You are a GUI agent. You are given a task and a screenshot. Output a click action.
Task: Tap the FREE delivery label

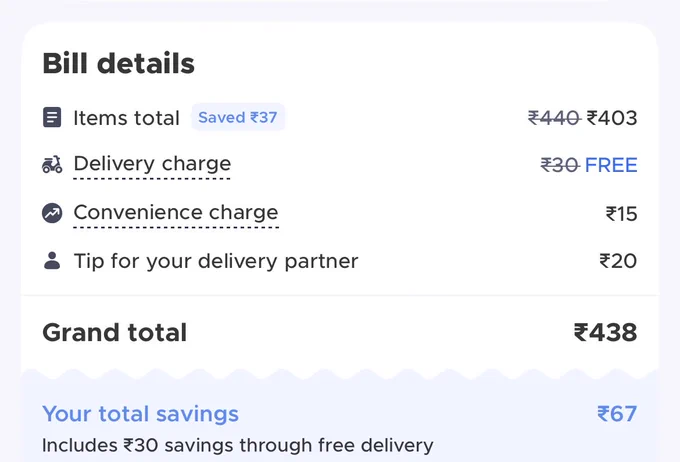pyautogui.click(x=611, y=165)
